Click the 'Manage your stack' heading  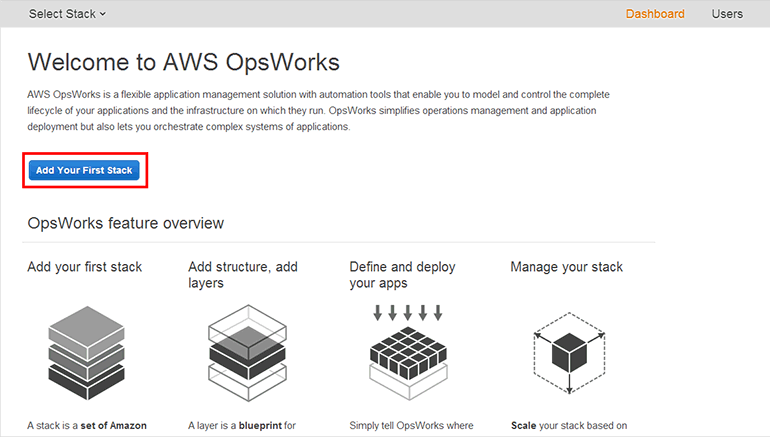[566, 267]
